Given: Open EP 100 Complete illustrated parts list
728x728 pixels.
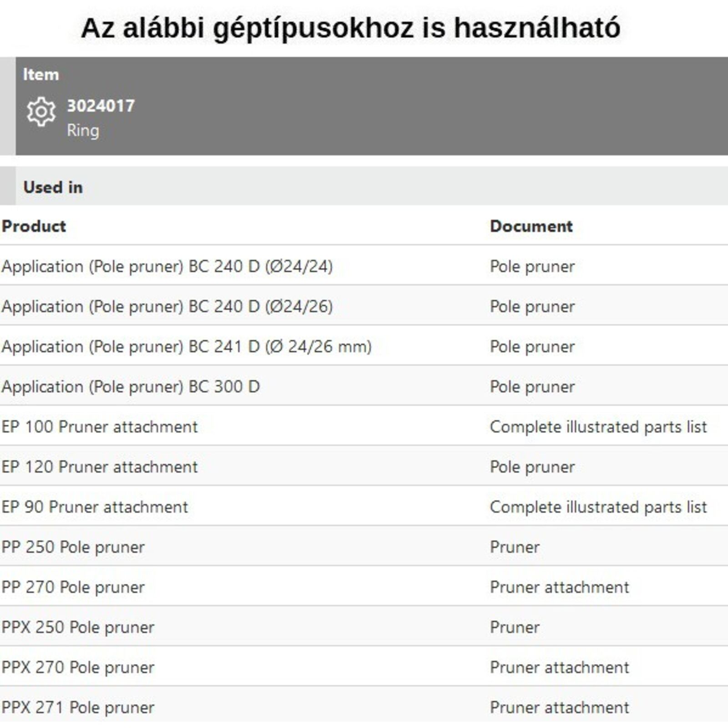Looking at the screenshot, I should tap(598, 427).
